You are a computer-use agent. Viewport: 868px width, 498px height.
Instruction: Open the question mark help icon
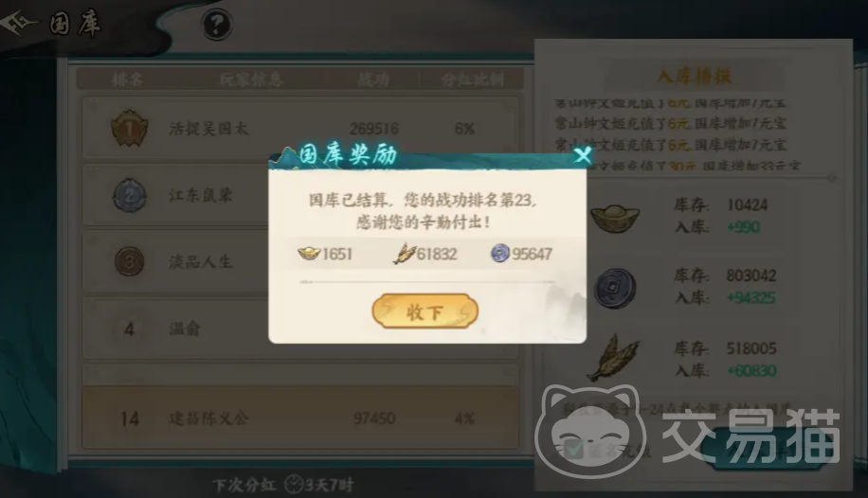point(216,25)
